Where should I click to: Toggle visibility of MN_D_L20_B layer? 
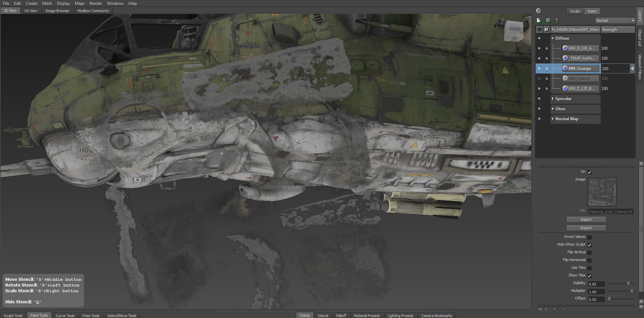tap(539, 89)
